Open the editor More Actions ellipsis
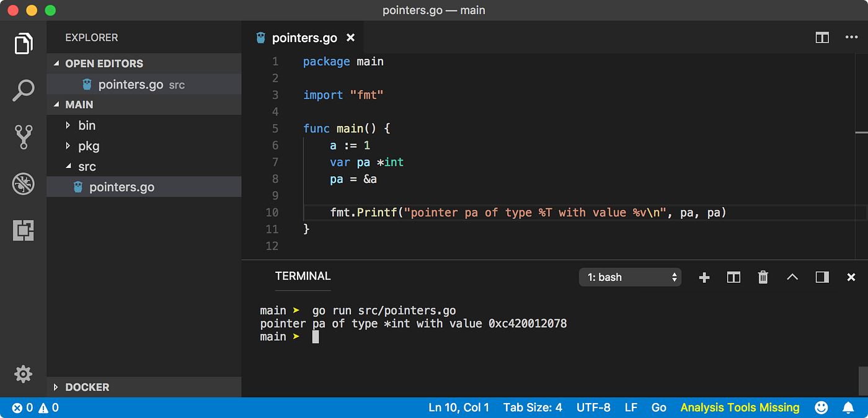 851,38
